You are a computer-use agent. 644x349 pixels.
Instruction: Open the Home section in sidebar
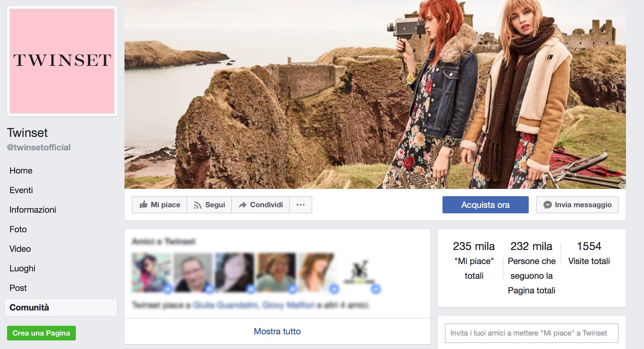coord(21,171)
